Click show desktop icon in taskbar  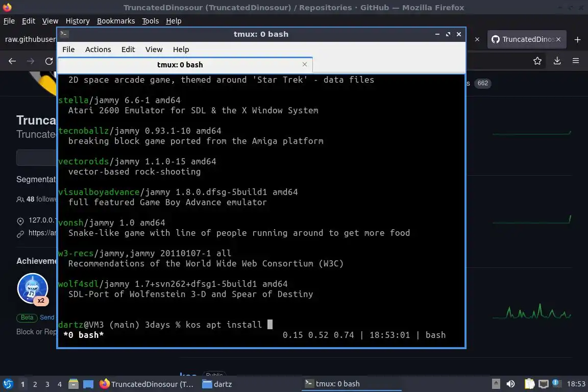pyautogui.click(x=88, y=384)
